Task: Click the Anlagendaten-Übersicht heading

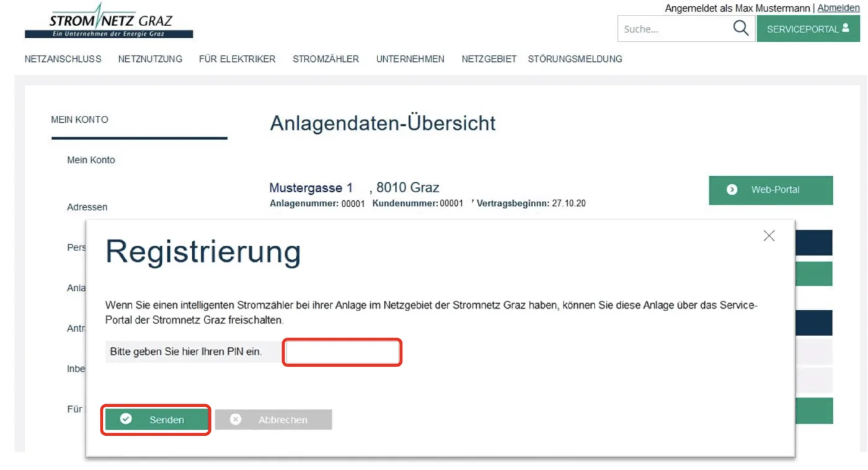Action: (383, 123)
